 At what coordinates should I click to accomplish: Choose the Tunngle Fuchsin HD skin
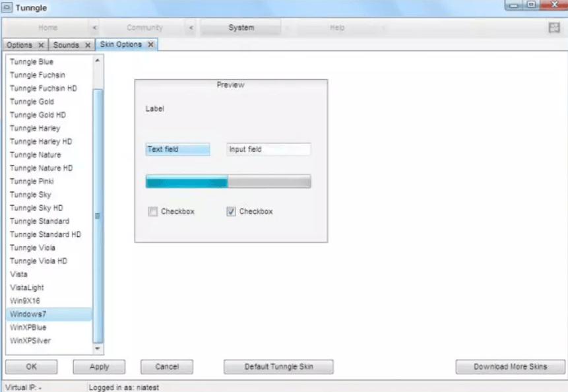[49, 88]
